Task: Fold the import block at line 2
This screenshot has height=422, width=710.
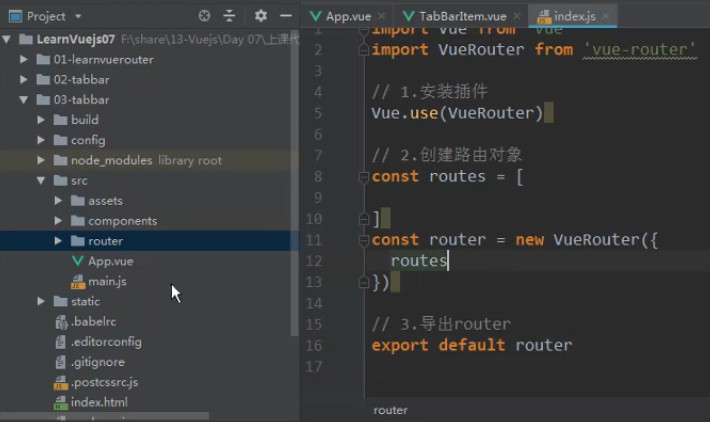Action: point(363,50)
